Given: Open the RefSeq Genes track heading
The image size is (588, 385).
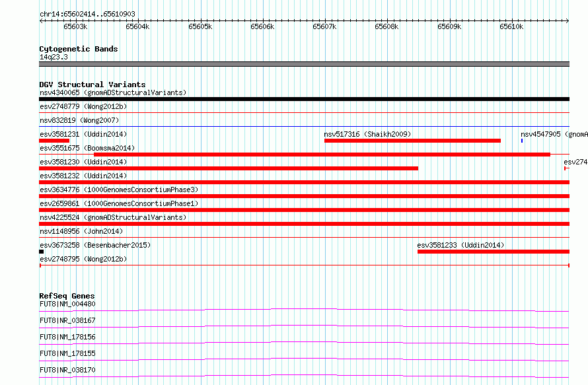Looking at the screenshot, I should point(67,296).
